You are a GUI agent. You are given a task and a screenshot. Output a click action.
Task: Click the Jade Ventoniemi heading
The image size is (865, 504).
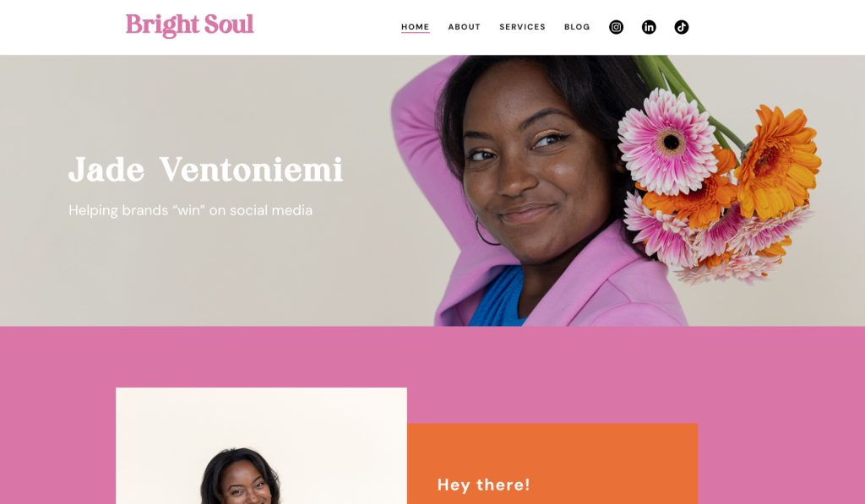click(x=206, y=170)
